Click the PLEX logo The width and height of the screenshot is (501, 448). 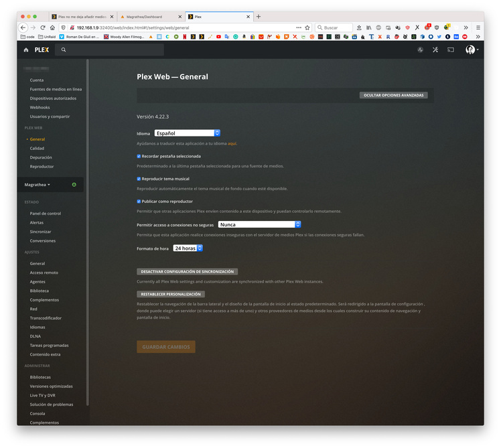(x=42, y=50)
